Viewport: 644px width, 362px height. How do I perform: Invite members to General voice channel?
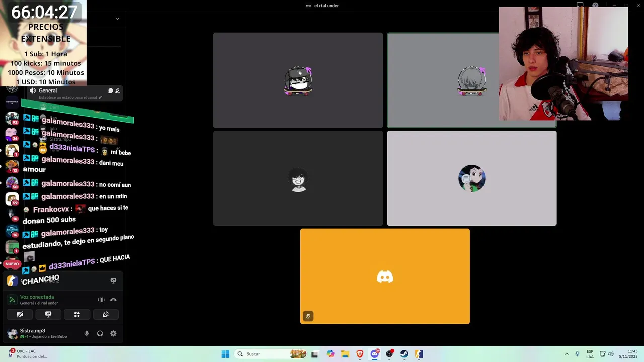(x=117, y=90)
